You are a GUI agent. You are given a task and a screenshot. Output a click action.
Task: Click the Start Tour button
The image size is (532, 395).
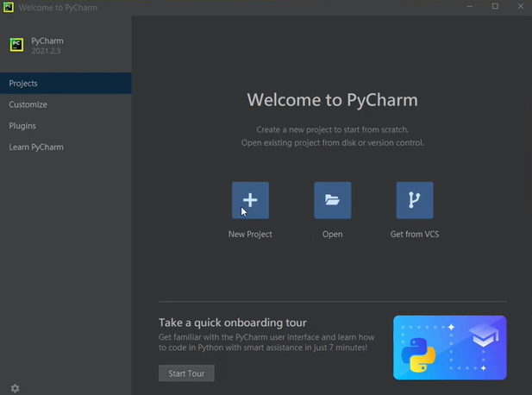186,373
